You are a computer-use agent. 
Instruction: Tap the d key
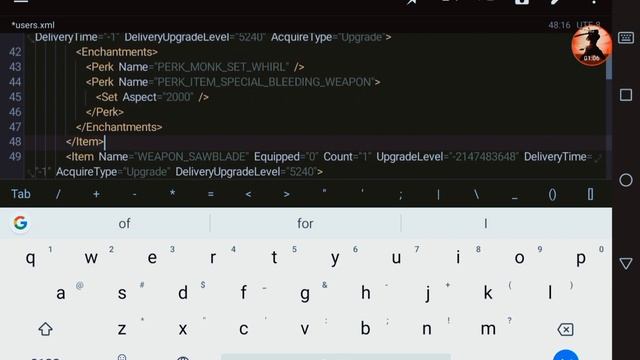(183, 292)
